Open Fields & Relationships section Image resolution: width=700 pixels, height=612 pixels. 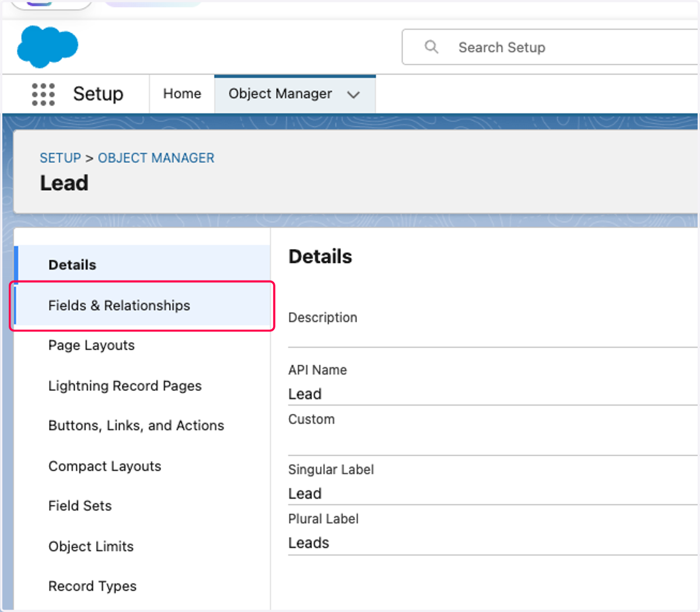point(142,305)
